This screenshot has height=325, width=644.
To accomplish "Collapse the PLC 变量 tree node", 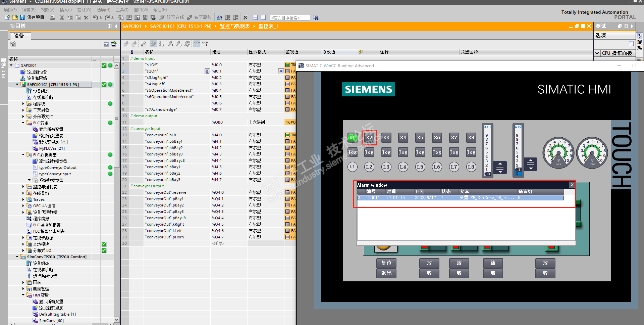I will pos(23,123).
